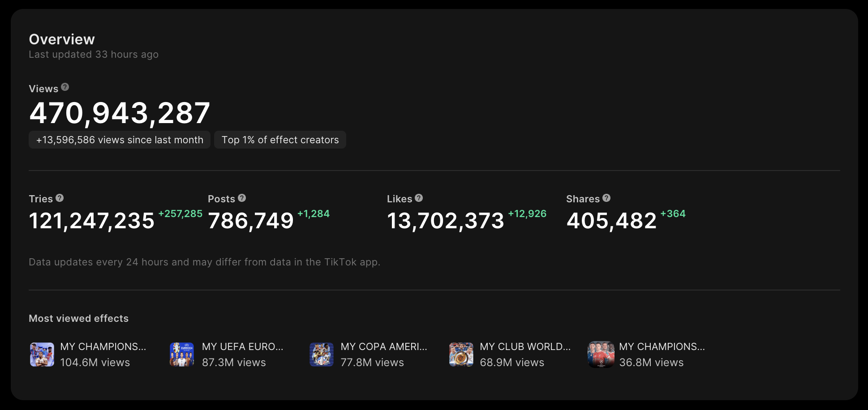Open the effect thumbnail with 104.6M views
Screen dimensions: 868x410
(42, 354)
